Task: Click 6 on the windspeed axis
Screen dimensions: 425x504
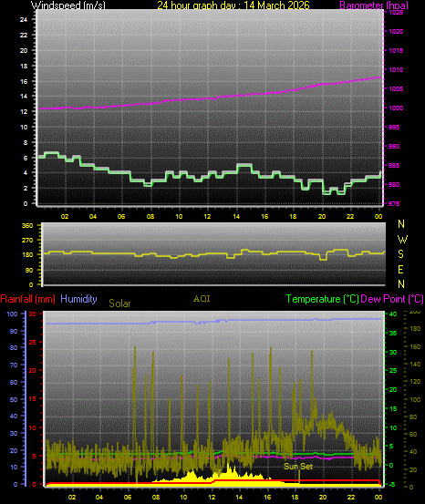Action: (26, 158)
